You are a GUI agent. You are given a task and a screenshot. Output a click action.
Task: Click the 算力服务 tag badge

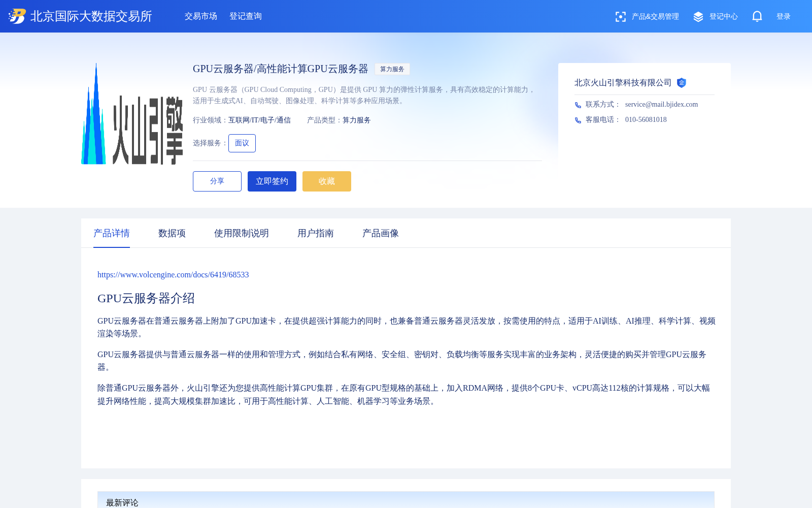coord(392,69)
